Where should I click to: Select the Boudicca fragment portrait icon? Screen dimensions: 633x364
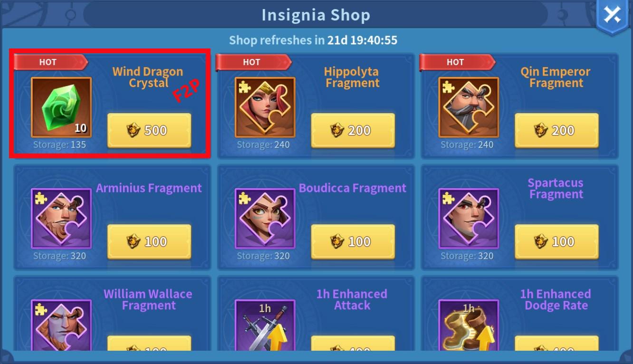coord(265,219)
